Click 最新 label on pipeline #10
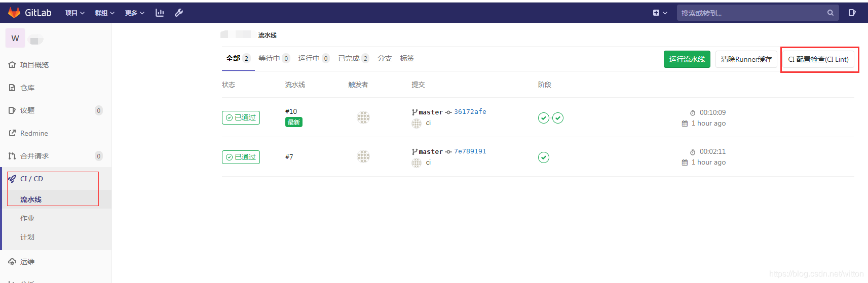Screen dimensions: 868x283 294,122
